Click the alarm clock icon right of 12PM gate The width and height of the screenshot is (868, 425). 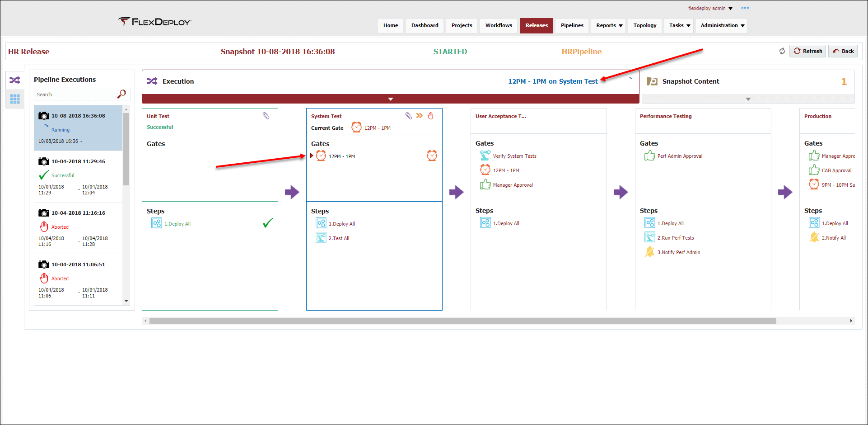432,156
